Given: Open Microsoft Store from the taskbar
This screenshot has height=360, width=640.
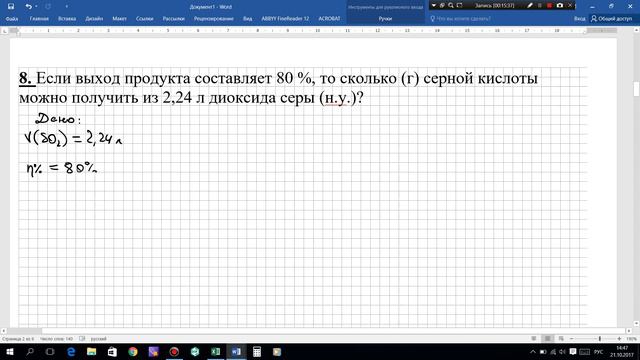Looking at the screenshot, I should click(112, 351).
